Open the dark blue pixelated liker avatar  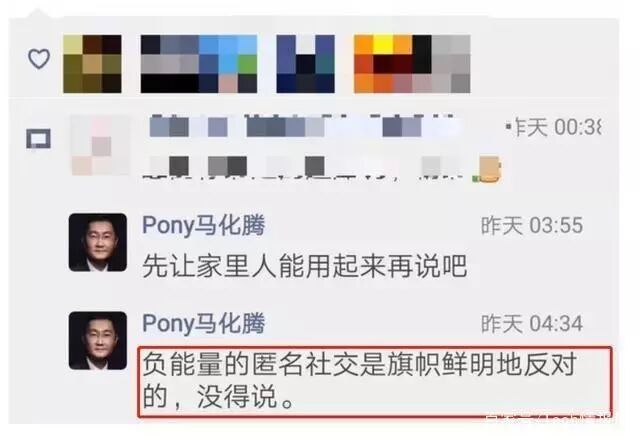tap(305, 64)
